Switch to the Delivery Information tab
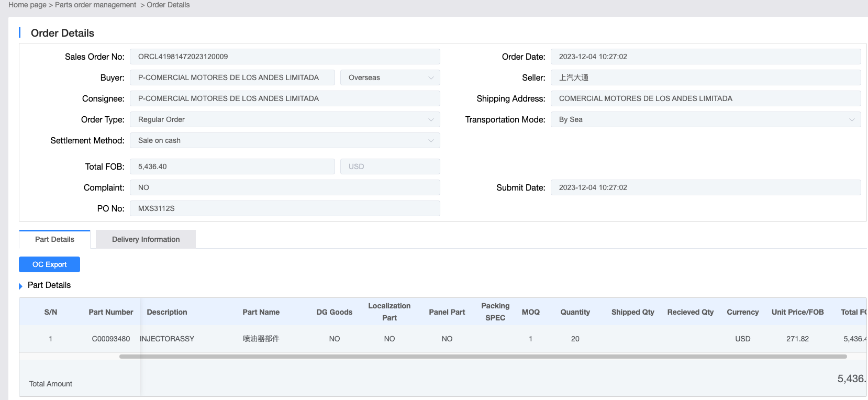Viewport: 868px width, 400px height. pyautogui.click(x=146, y=239)
